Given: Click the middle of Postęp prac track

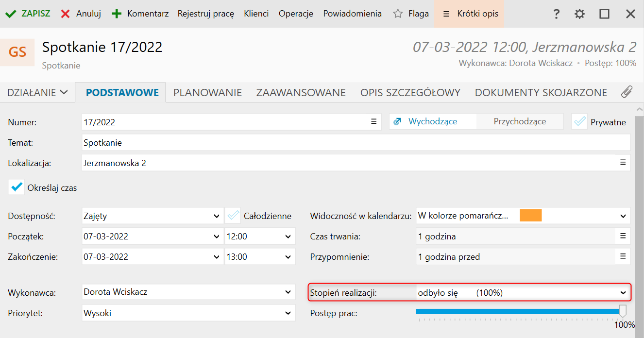Looking at the screenshot, I should point(519,311).
